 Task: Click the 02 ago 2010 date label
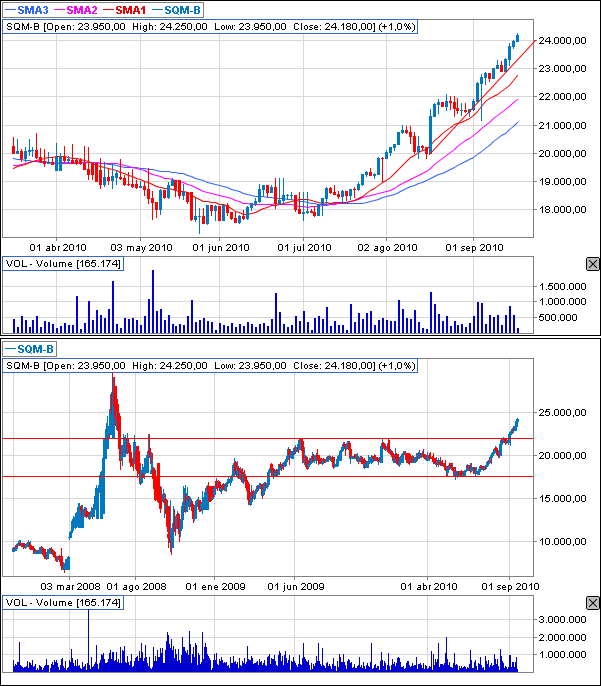coord(387,248)
